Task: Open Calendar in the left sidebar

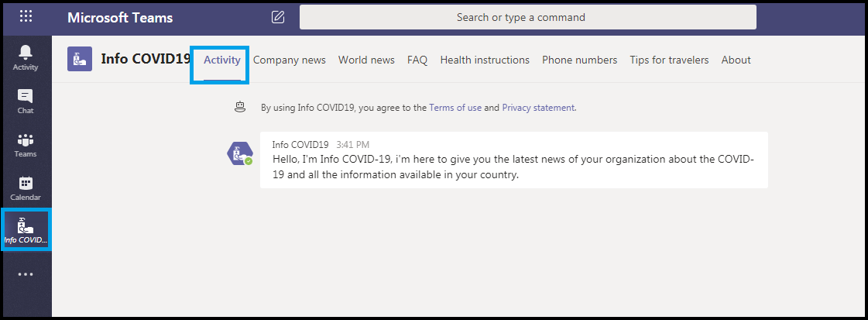Action: pyautogui.click(x=26, y=188)
